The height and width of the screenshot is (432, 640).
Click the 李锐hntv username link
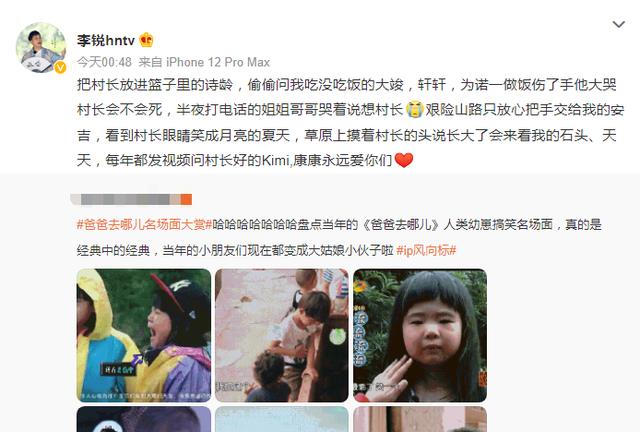pyautogui.click(x=106, y=40)
